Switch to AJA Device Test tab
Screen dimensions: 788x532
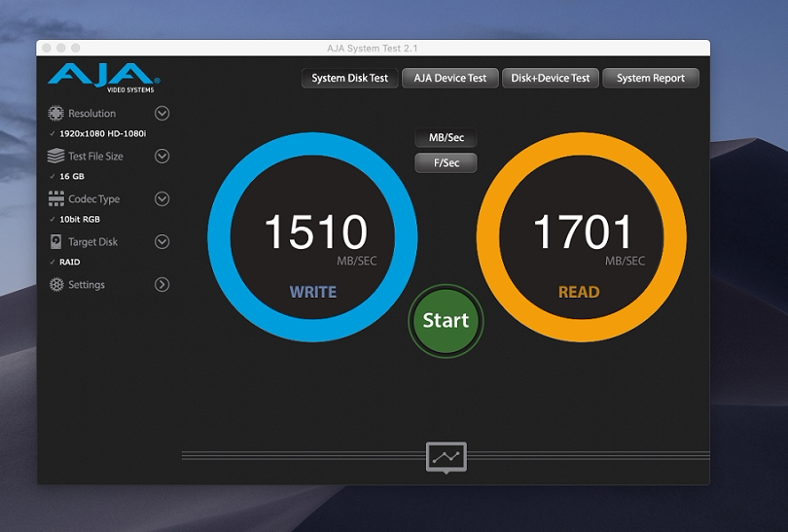[449, 78]
